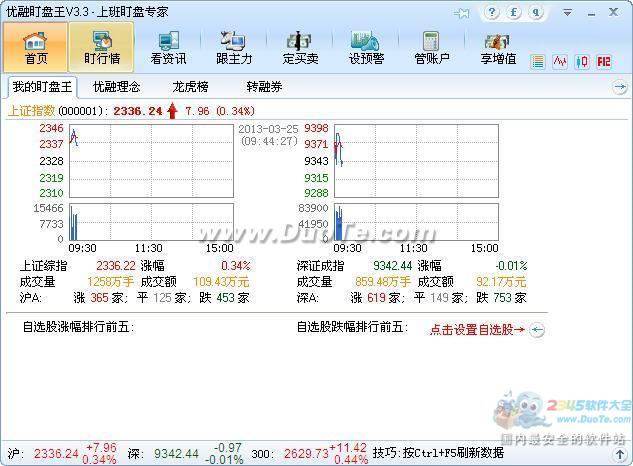633x466 pixels.
Task: Click the Shanghai 成交量 1258万手 value
Action: tap(110, 282)
